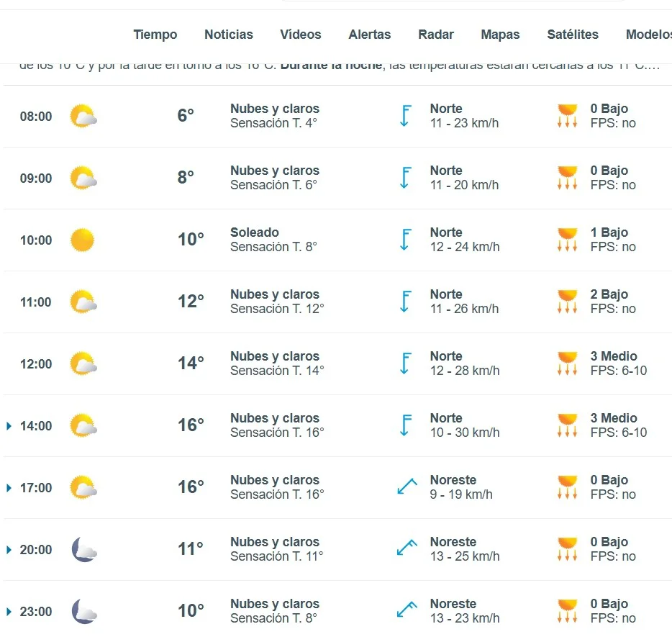
Task: Click the UV sun icon at 09:00
Action: pos(568,178)
